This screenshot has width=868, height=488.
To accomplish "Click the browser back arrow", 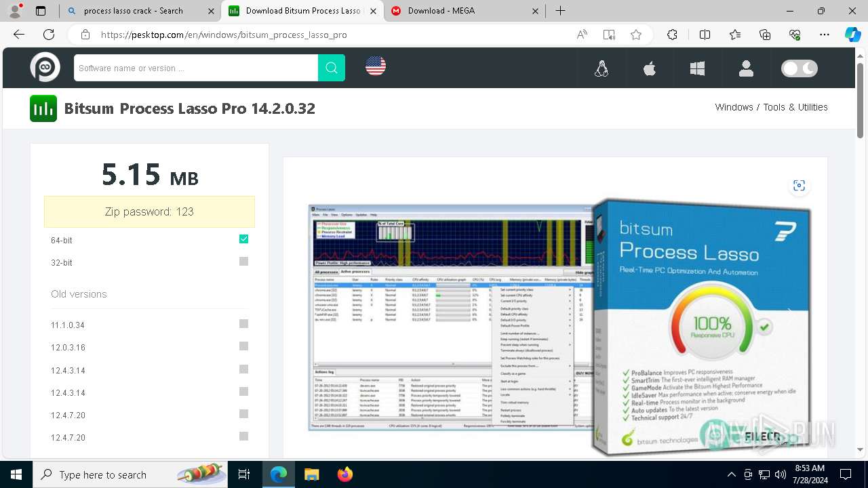I will (19, 35).
